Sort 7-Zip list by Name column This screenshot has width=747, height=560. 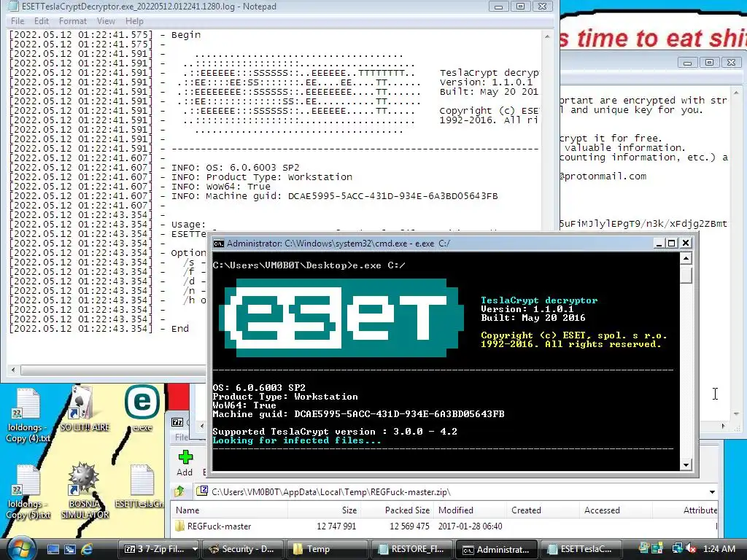point(229,510)
